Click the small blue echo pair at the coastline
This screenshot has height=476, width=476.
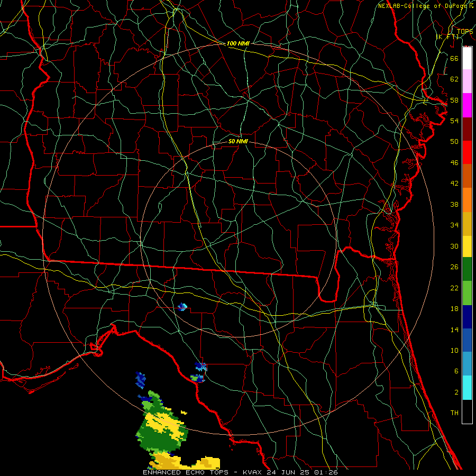pyautogui.click(x=199, y=372)
